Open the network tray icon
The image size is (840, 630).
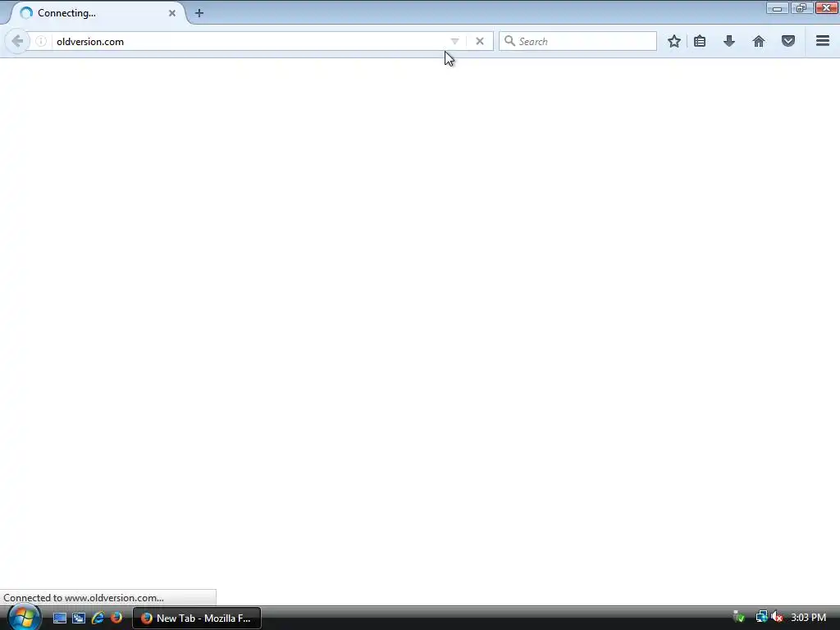point(761,617)
